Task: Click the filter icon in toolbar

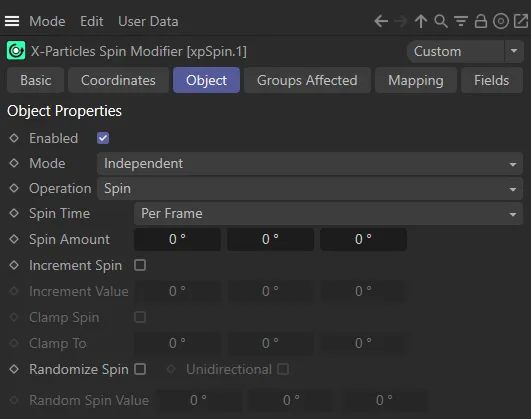Action: point(461,21)
